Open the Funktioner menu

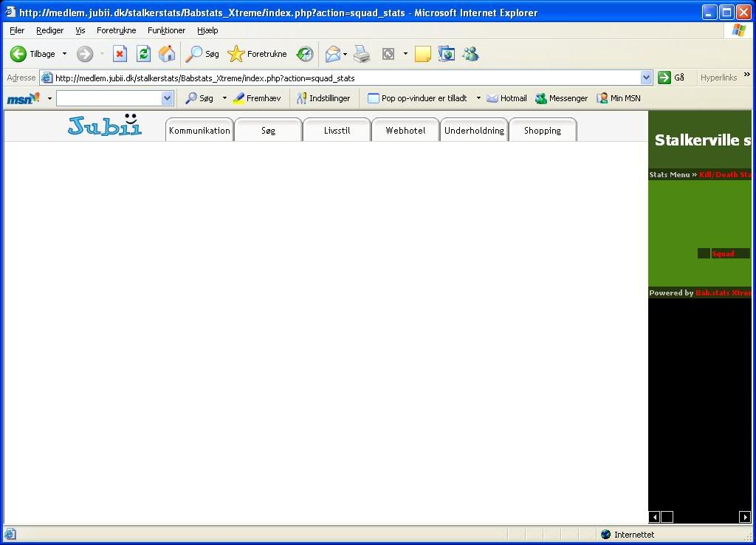point(166,30)
